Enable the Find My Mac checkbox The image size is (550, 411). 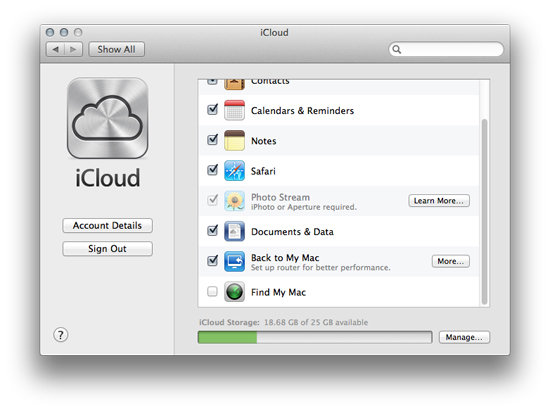pos(212,291)
